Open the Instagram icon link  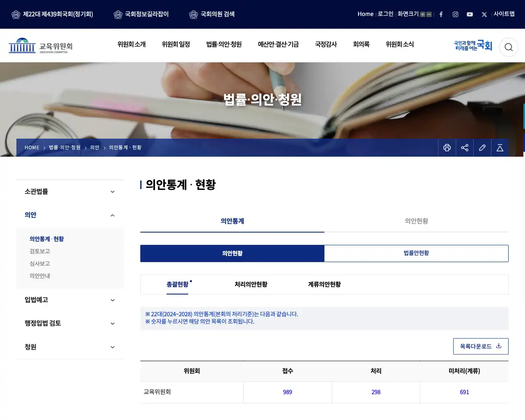(455, 14)
